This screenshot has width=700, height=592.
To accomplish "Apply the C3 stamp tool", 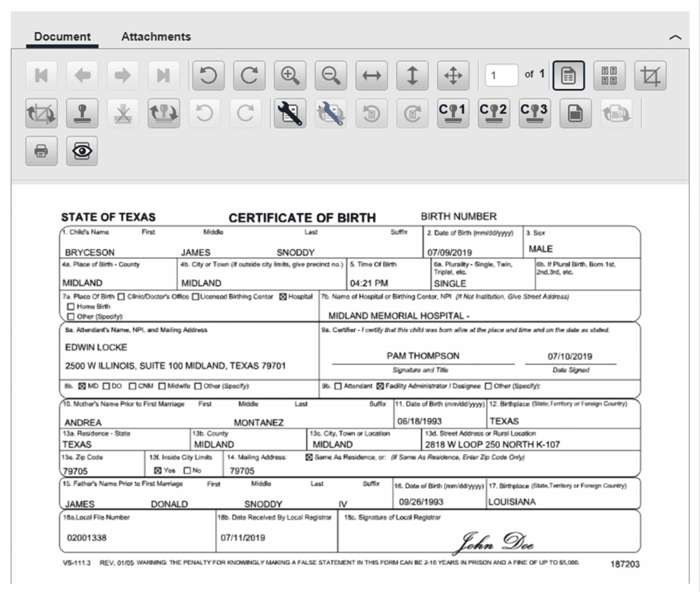I will click(x=534, y=113).
